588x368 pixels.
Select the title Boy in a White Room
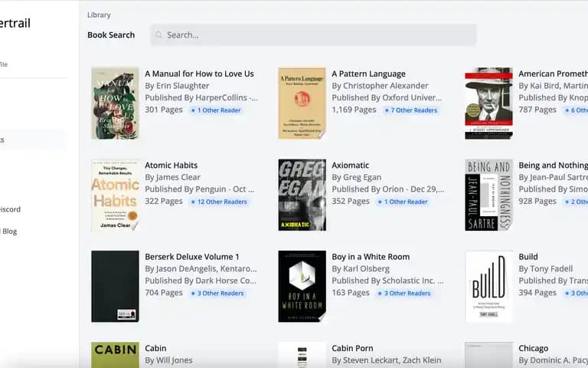point(371,257)
